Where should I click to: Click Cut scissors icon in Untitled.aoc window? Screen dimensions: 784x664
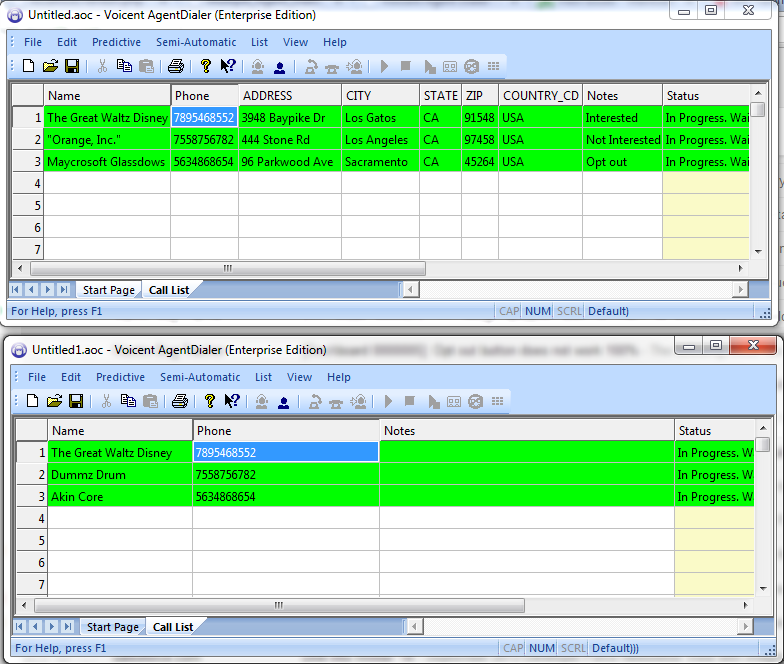[x=102, y=66]
